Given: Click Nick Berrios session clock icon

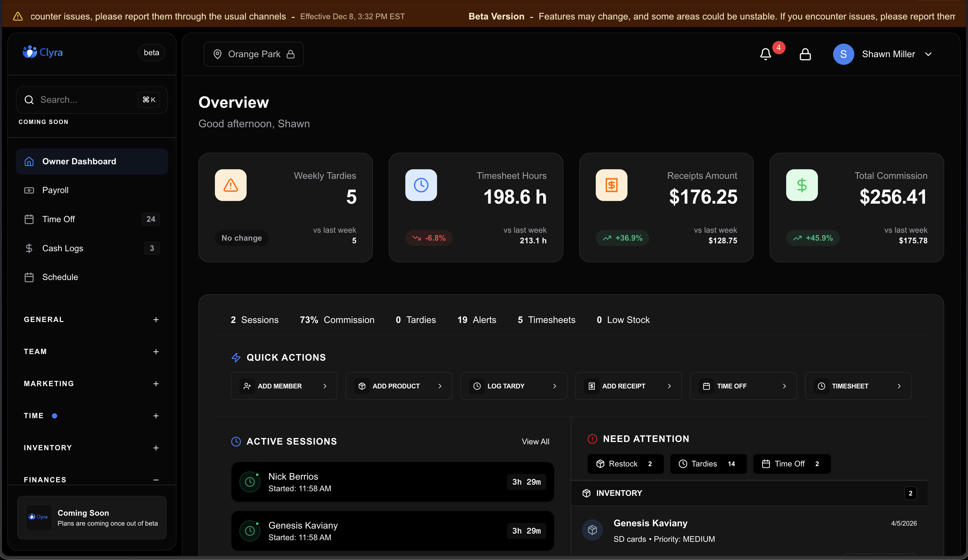Looking at the screenshot, I should pos(250,482).
